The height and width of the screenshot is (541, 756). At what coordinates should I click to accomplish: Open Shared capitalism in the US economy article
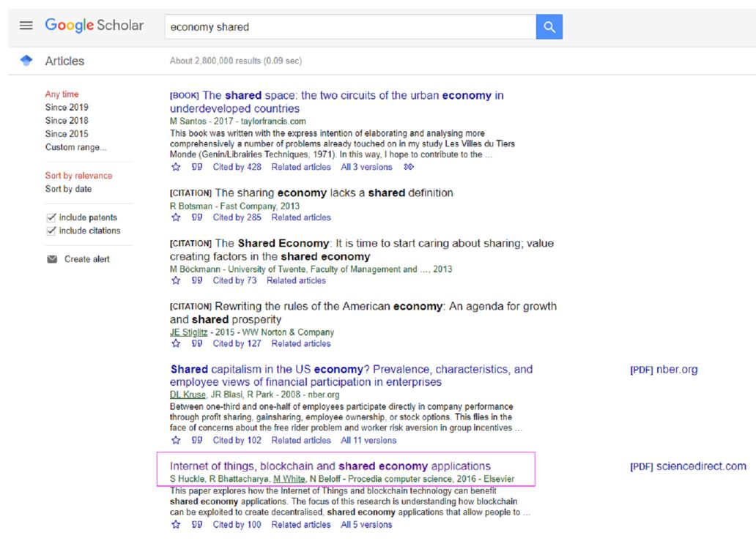tap(352, 376)
